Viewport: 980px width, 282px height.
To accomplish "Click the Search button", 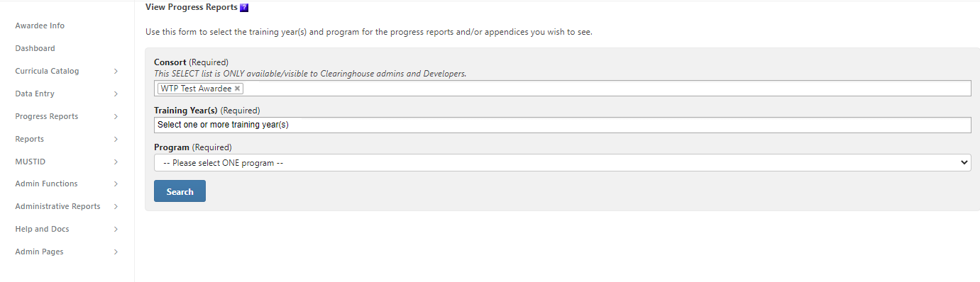I will pyautogui.click(x=180, y=191).
